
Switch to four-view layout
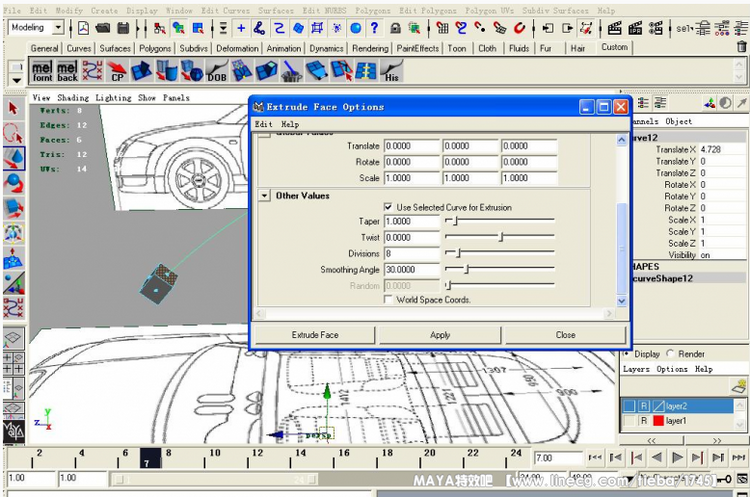[x=13, y=363]
